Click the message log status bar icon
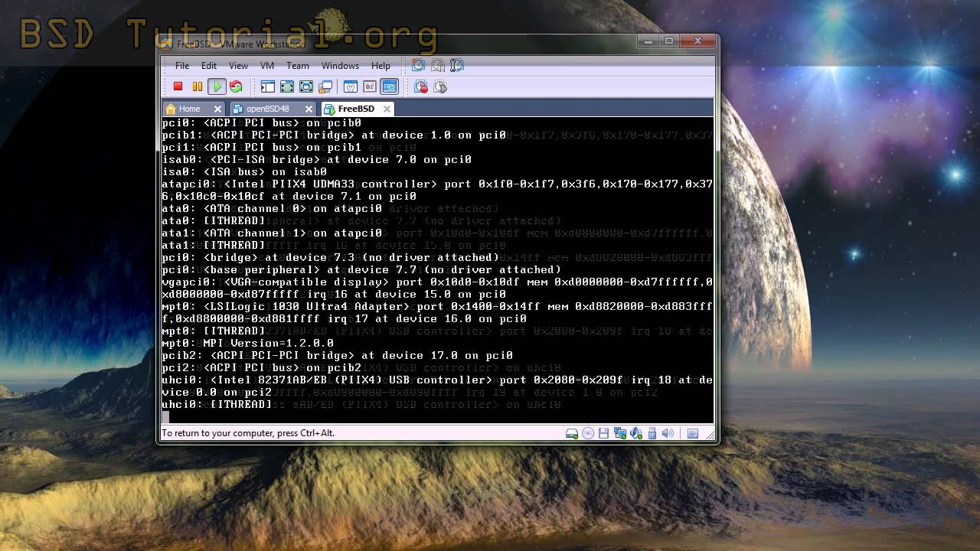Viewport: 980px width, 551px height. pos(693,433)
